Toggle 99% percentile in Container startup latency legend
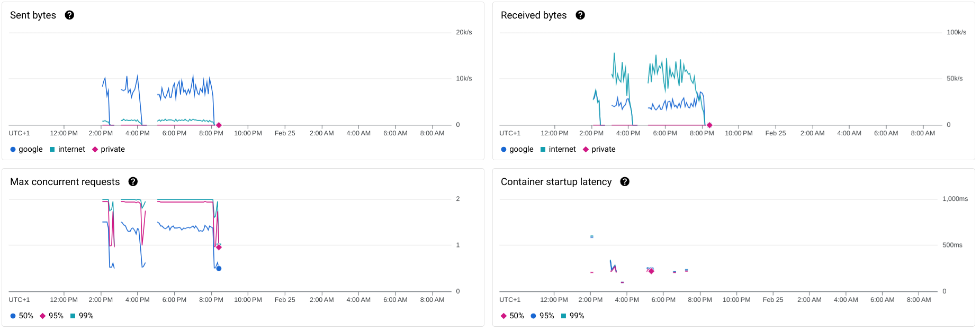This screenshot has width=980, height=331. [x=573, y=316]
